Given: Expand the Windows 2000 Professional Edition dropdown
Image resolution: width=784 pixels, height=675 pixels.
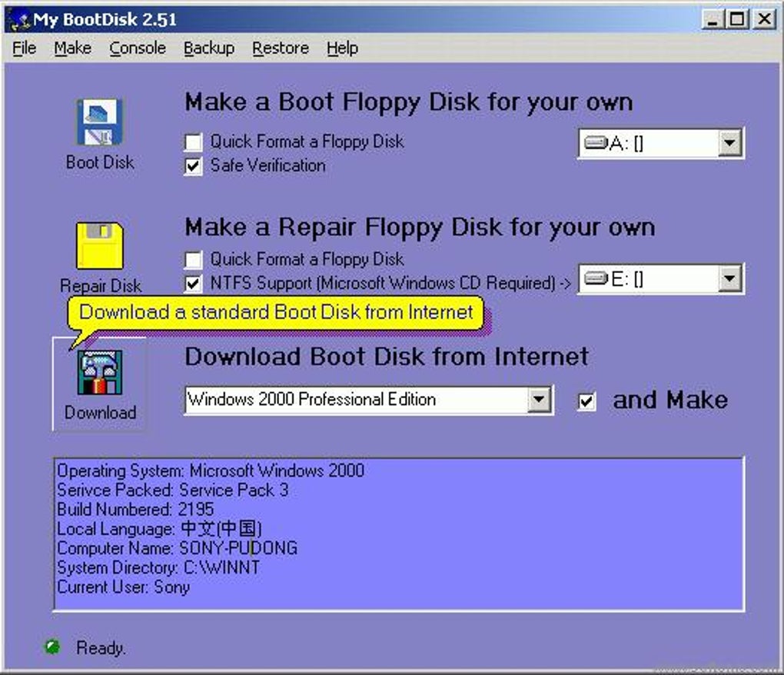Looking at the screenshot, I should click(539, 400).
